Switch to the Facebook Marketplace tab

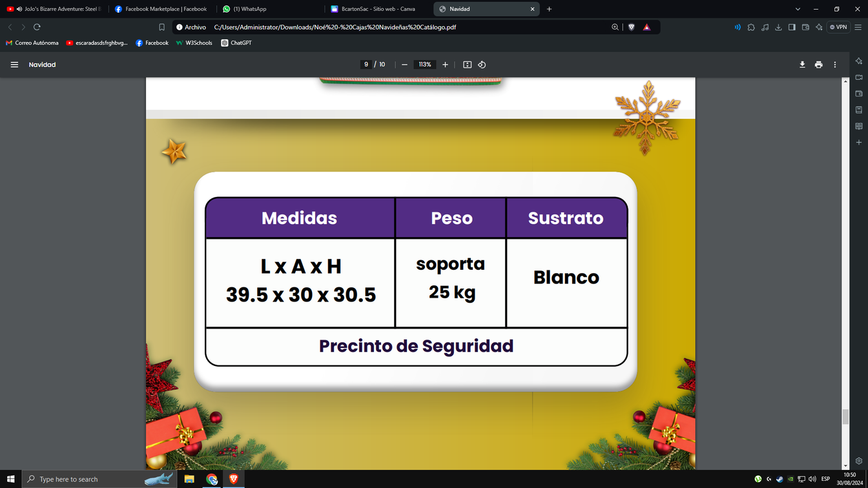pos(161,9)
